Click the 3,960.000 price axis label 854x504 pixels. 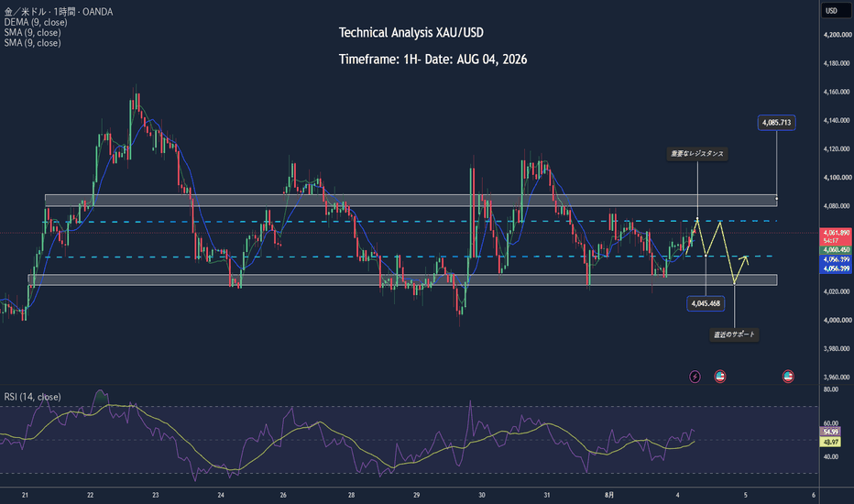point(838,377)
